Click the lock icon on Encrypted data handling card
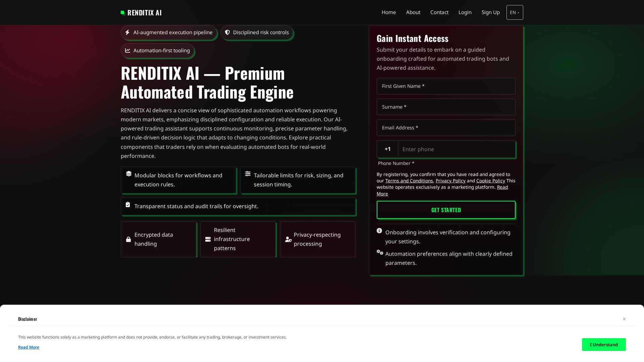The image size is (644, 362). point(128,239)
